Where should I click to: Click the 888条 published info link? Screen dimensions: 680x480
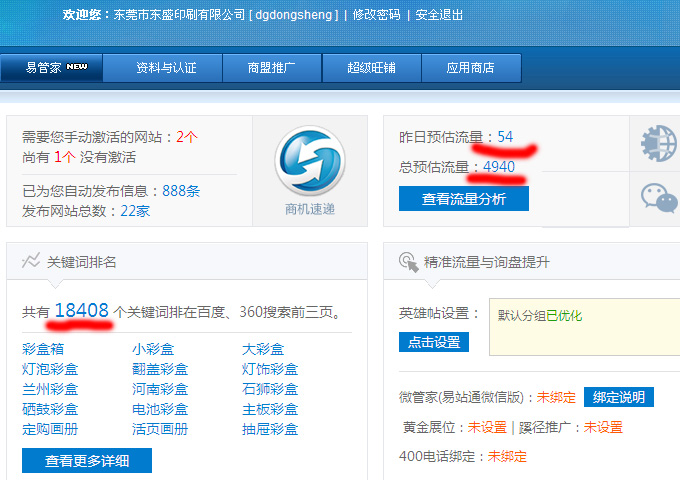181,190
